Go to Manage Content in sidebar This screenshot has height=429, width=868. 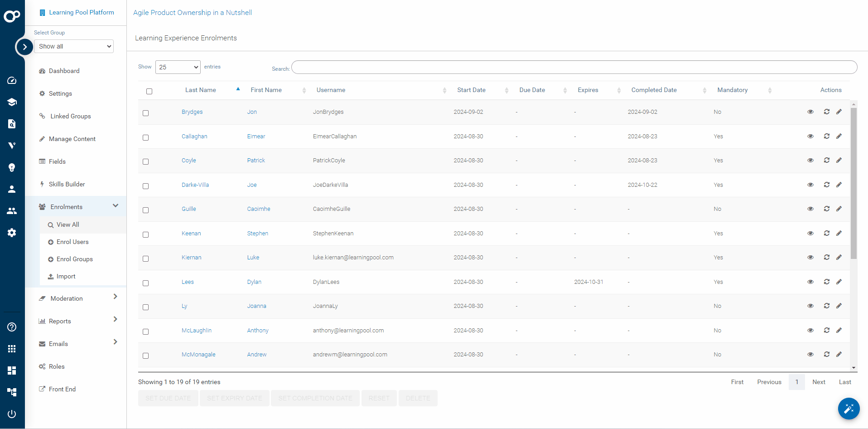pos(72,139)
